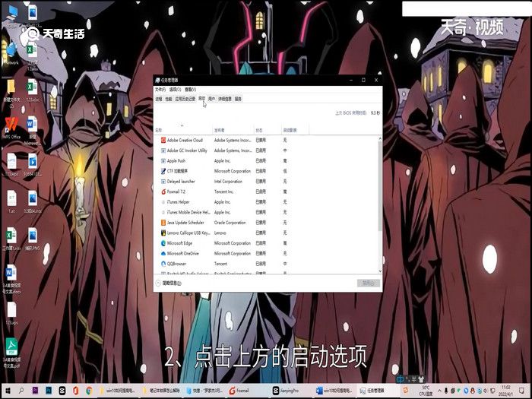Screen dimensions: 532x399
Task: Open Google Chrome from the taskbar
Action: [x=89, y=391]
